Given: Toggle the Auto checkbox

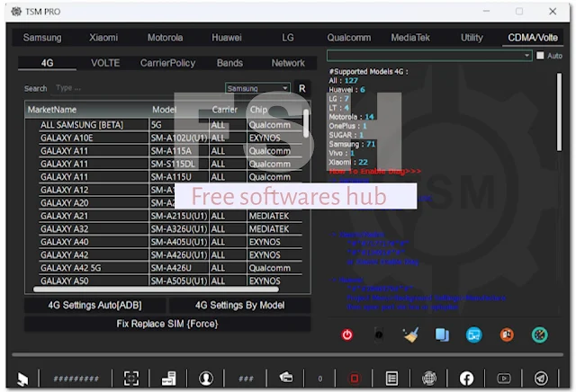Looking at the screenshot, I should tap(540, 56).
